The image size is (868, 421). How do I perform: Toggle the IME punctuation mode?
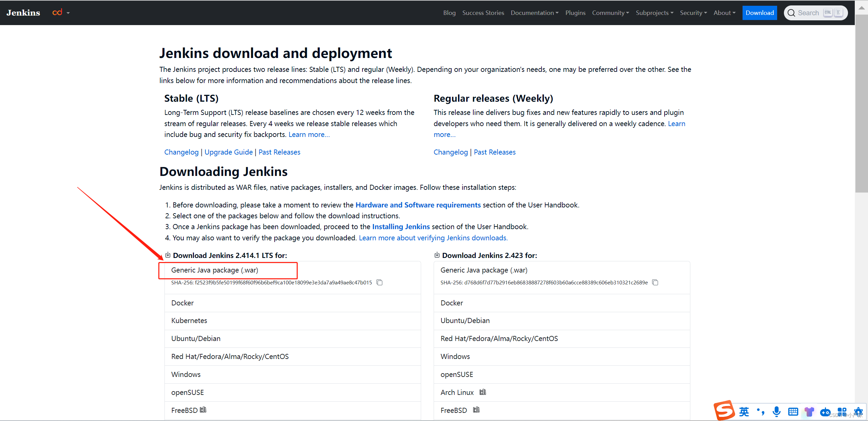761,412
